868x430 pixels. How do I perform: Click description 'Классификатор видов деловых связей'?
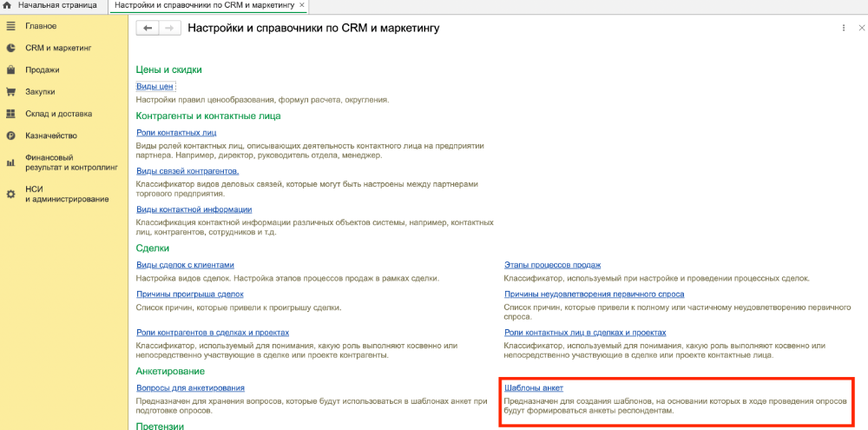pos(306,189)
